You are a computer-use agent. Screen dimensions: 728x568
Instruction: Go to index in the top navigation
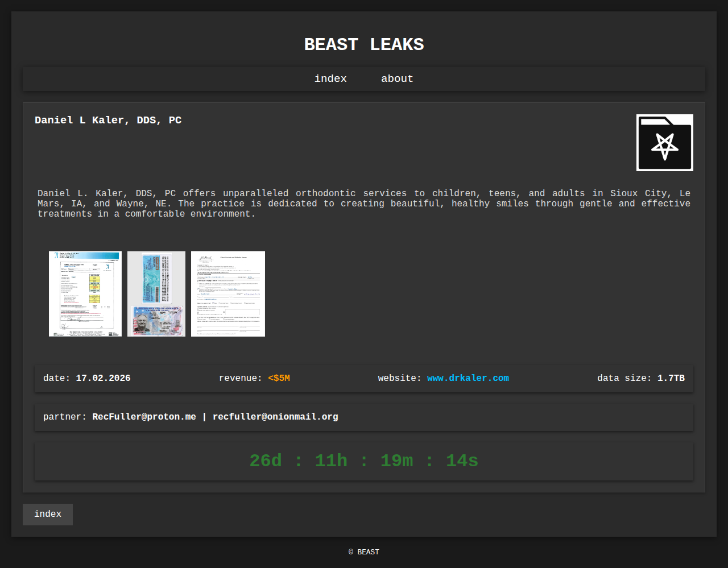tap(330, 79)
